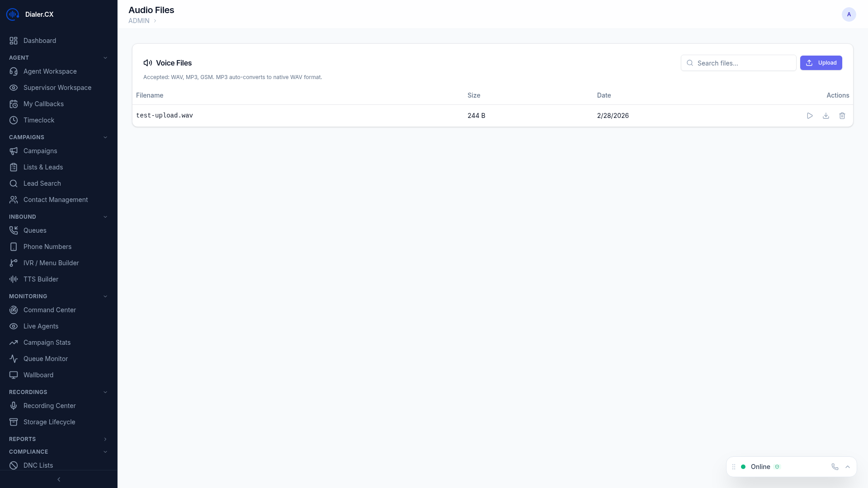Open the Dialer.CX logo icon
Viewport: 868px width, 488px height.
(12, 14)
